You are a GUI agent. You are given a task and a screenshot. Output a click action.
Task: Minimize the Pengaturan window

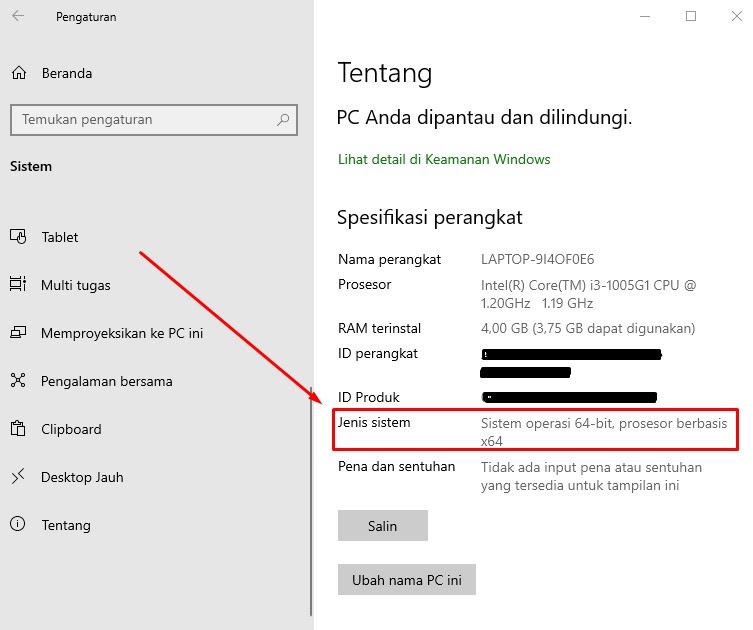645,16
